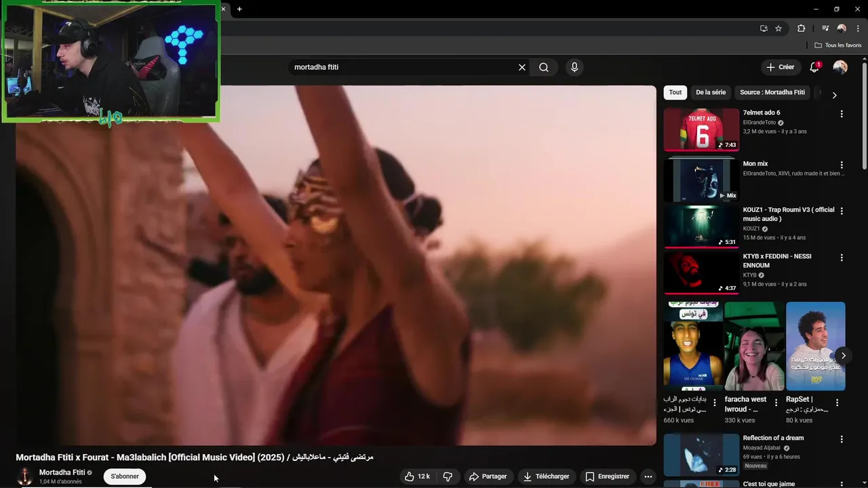Clear the YouTube search box text
Image resolution: width=868 pixels, height=488 pixels.
[x=522, y=67]
